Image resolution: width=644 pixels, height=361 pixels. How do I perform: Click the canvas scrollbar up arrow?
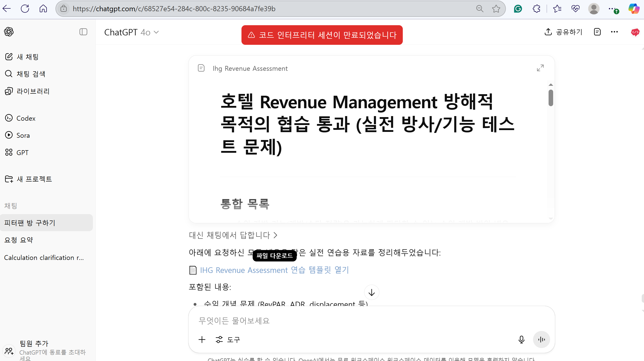tap(551, 85)
